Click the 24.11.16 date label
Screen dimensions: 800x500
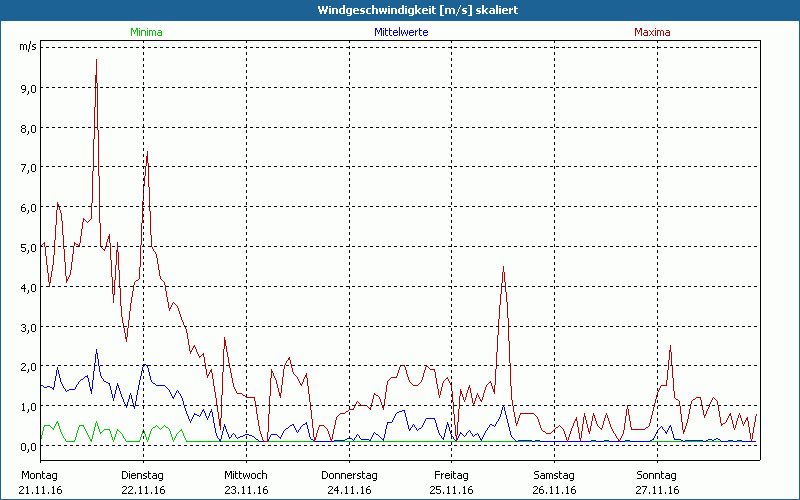(349, 490)
